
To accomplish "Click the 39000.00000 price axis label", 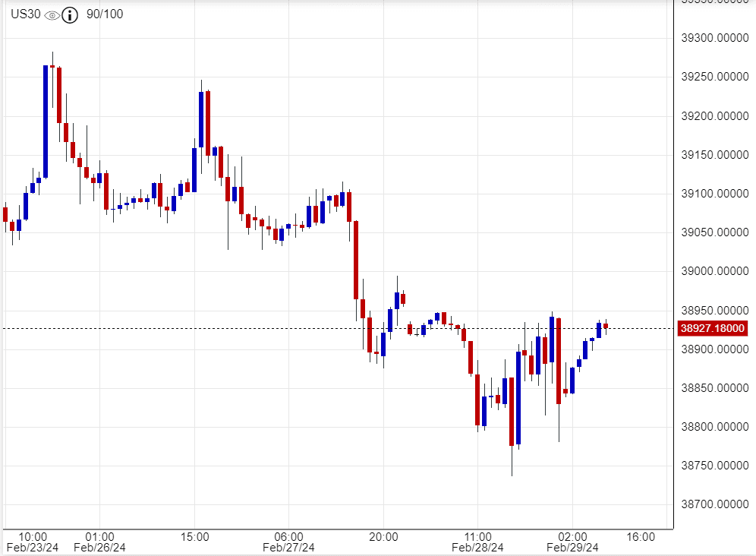I will point(713,271).
